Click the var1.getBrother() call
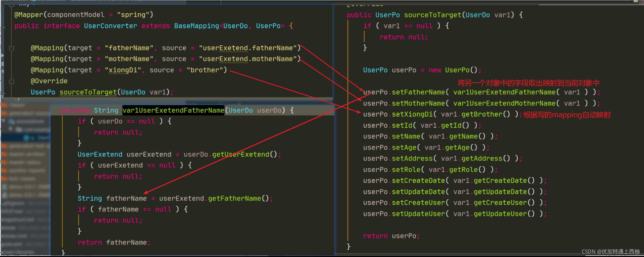This screenshot has width=644, height=257. pos(475,114)
